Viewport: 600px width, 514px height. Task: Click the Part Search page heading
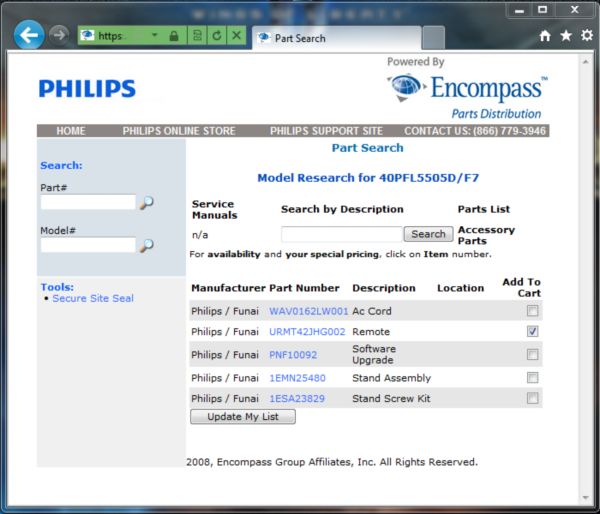pos(367,148)
